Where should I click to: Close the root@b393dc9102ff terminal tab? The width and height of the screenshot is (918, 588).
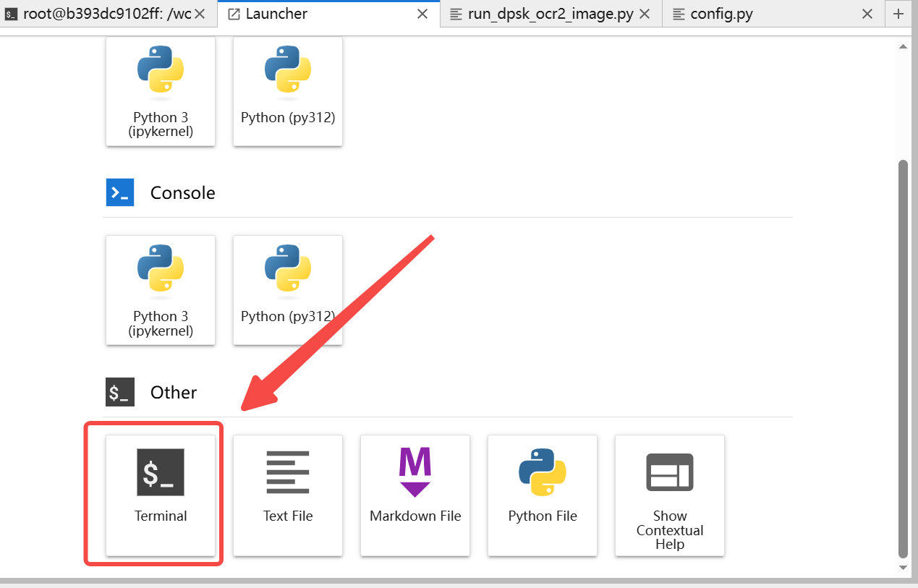coord(201,14)
